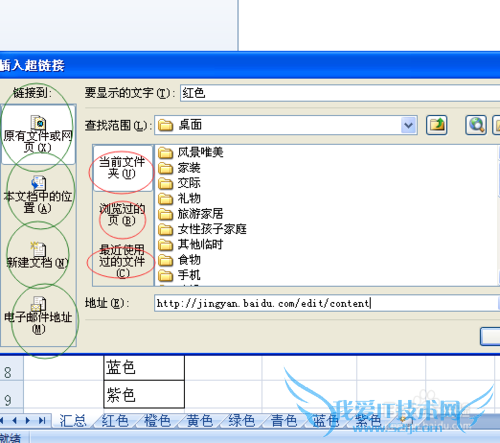Open the 风景唯美 folder

[x=190, y=153]
